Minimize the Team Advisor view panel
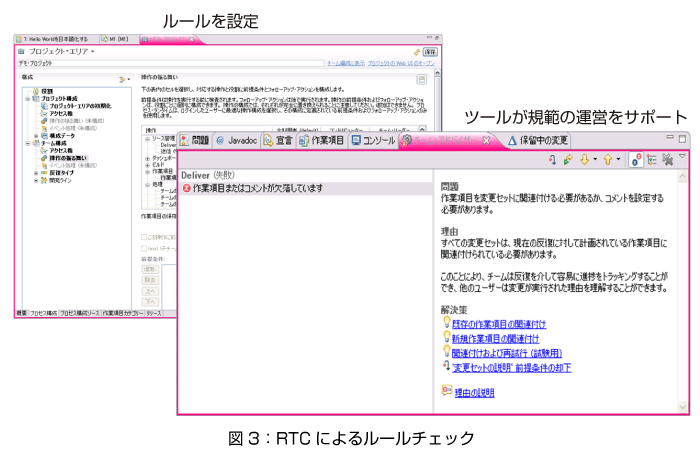700x458 pixels. [x=670, y=137]
